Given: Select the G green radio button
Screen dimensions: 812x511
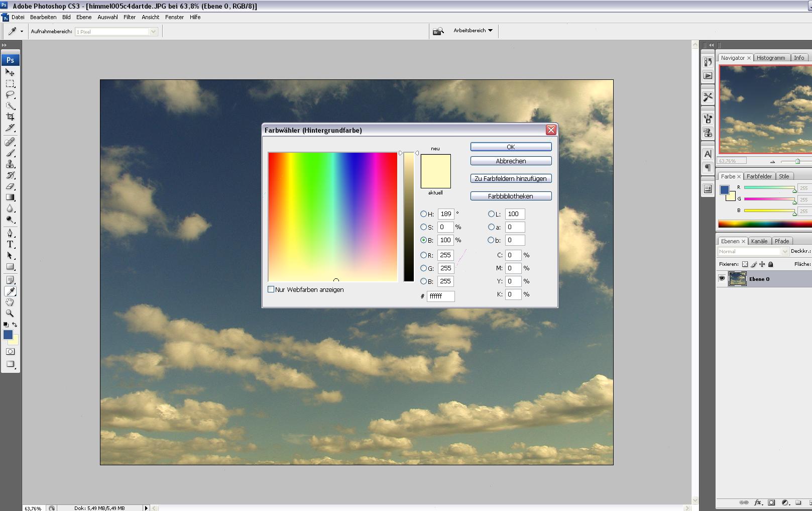Looking at the screenshot, I should tap(423, 268).
